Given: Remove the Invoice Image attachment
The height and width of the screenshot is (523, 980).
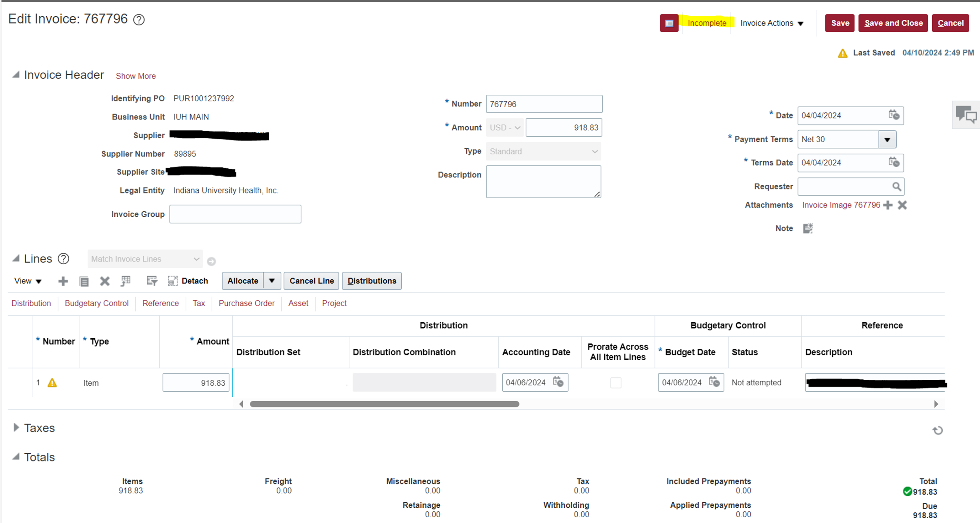Looking at the screenshot, I should tap(902, 205).
